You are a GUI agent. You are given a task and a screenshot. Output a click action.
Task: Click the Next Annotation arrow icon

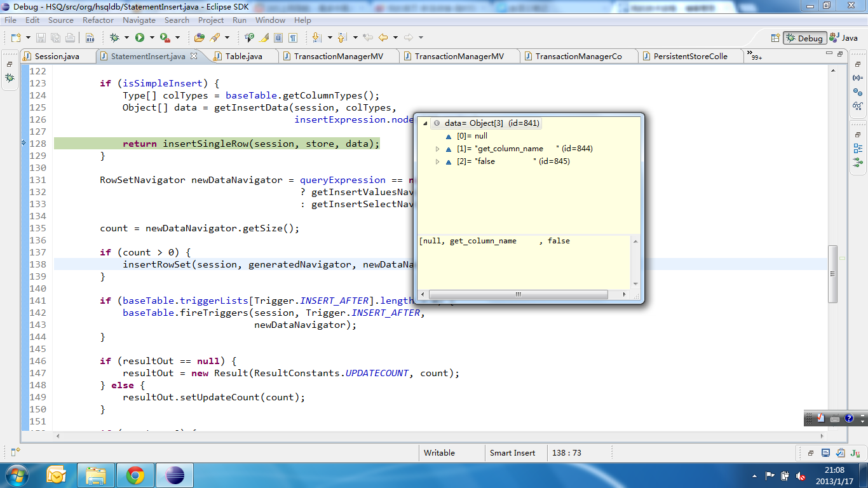click(316, 38)
